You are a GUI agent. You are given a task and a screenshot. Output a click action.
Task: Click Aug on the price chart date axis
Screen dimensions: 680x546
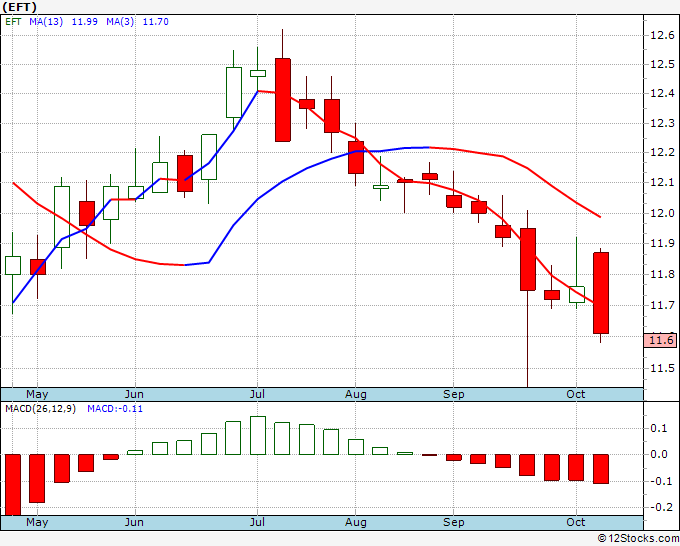click(356, 394)
